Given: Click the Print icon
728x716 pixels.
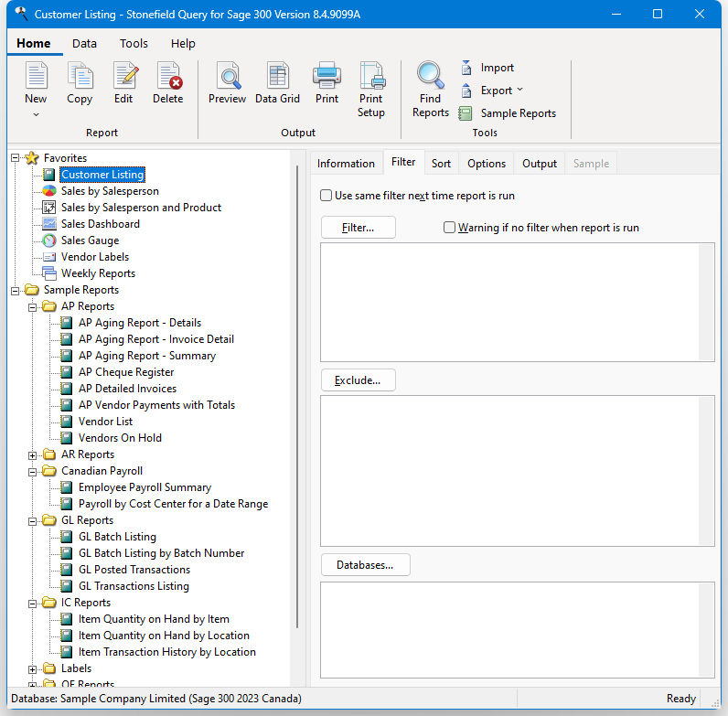Looking at the screenshot, I should pyautogui.click(x=327, y=76).
